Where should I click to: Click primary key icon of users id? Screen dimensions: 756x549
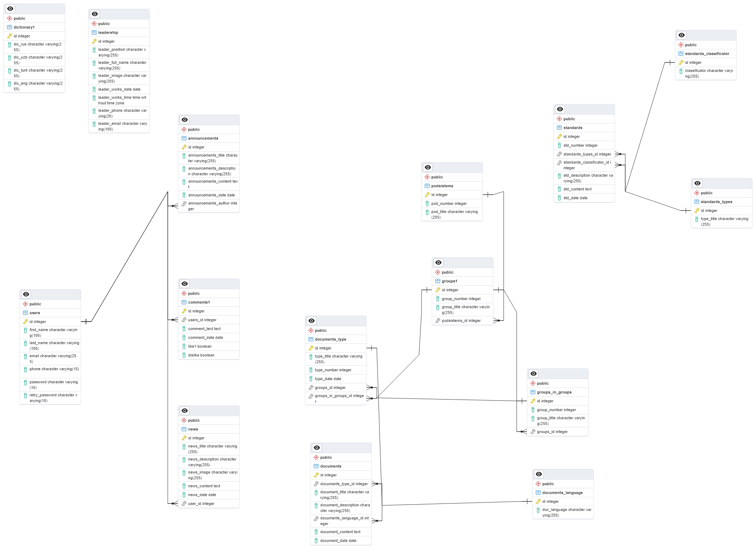pyautogui.click(x=25, y=322)
